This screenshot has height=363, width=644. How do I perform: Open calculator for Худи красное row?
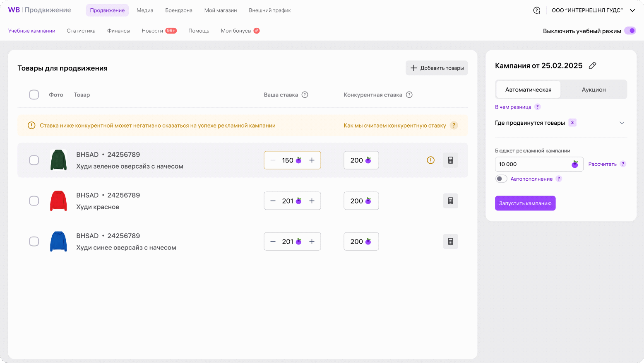coord(450,201)
